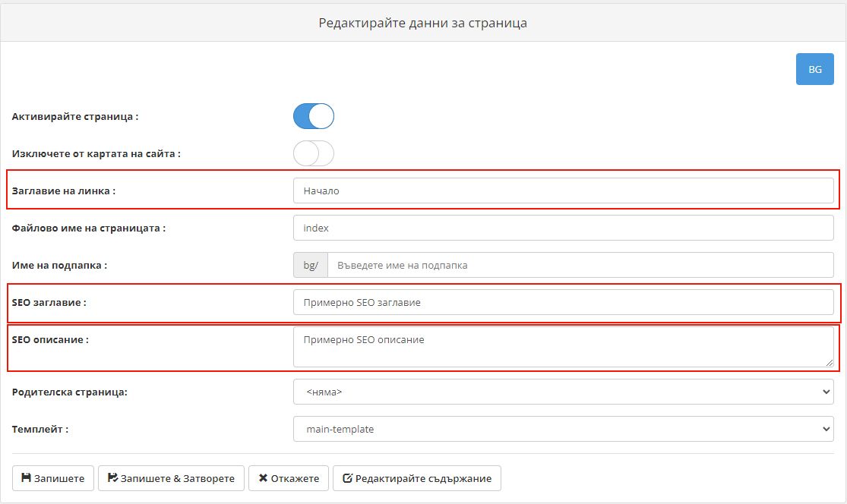
Task: Click the SEO заглавие input field
Action: (x=562, y=302)
